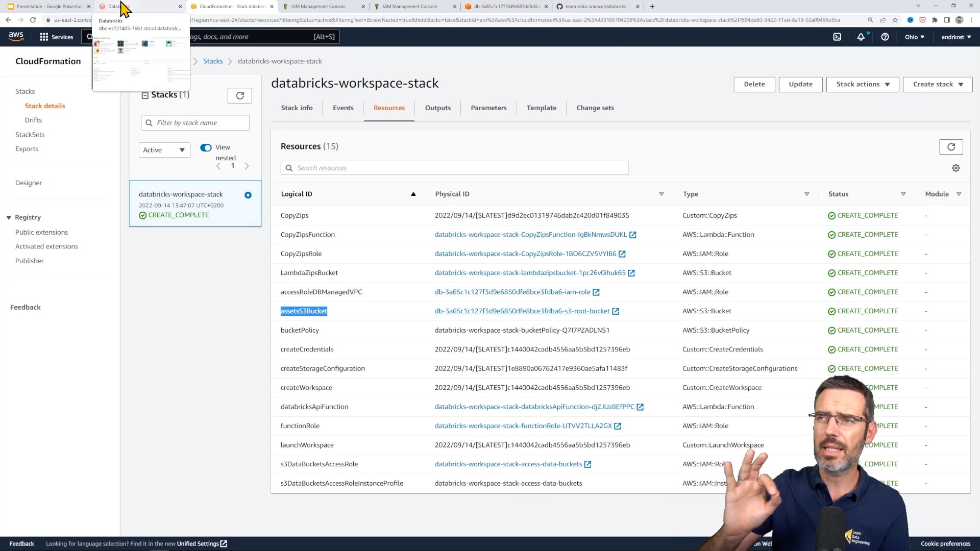Open accessRoleDBManagedVPC external link icon
The image size is (980, 551).
click(596, 292)
